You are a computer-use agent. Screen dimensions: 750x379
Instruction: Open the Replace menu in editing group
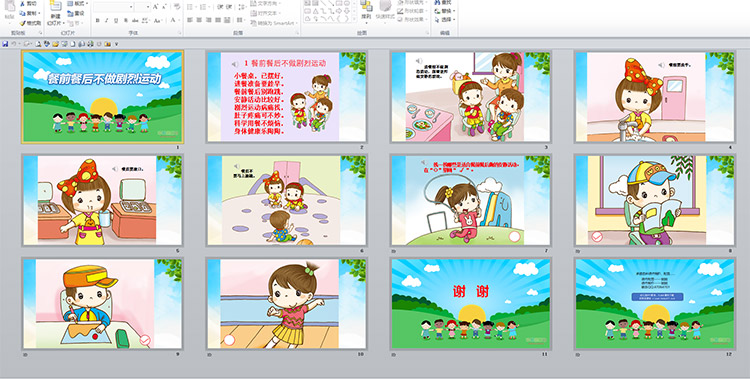coord(445,11)
